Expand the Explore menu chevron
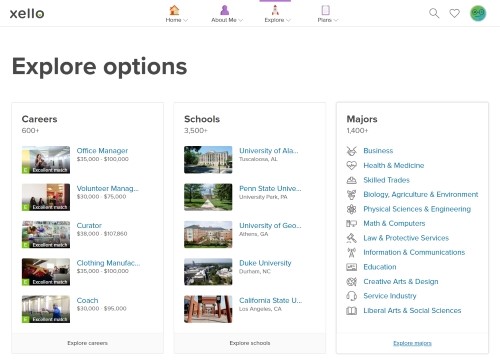The height and width of the screenshot is (360, 500). coord(288,20)
